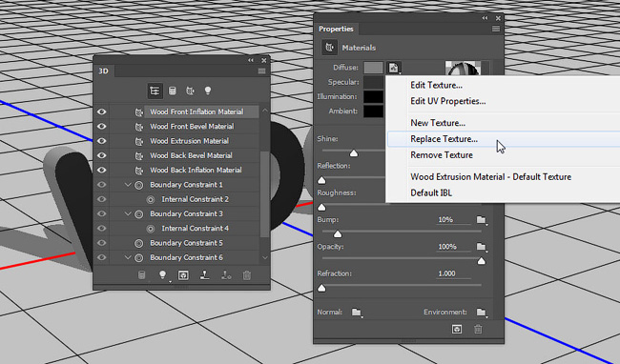Filter 3D panel by lights icon
The height and width of the screenshot is (364, 620).
click(208, 91)
